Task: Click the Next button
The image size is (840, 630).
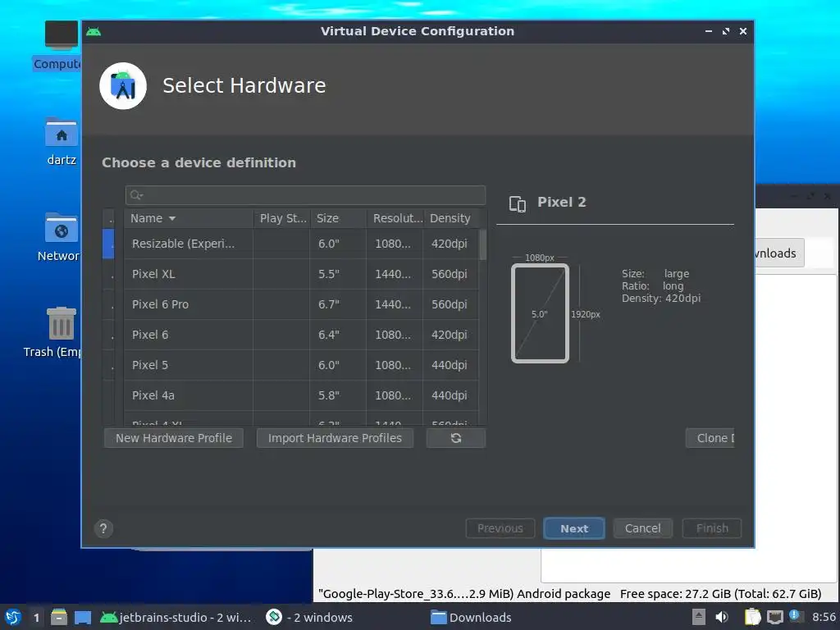Action: pyautogui.click(x=574, y=529)
